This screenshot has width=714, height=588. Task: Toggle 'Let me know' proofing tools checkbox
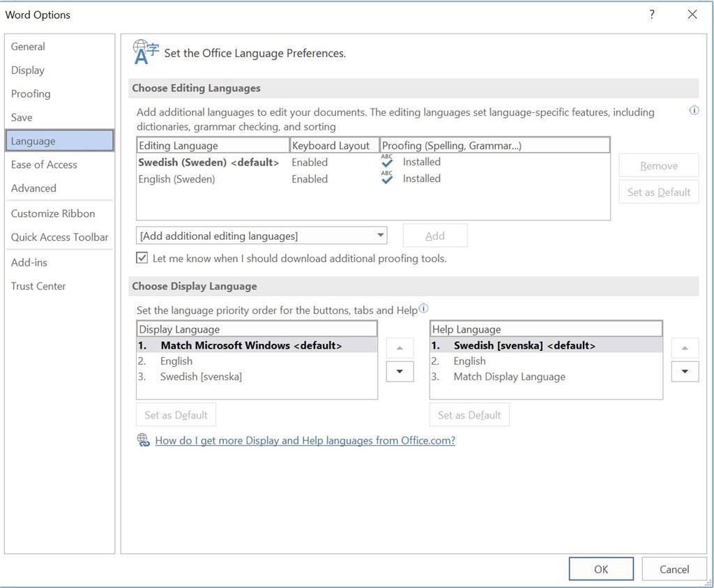142,258
